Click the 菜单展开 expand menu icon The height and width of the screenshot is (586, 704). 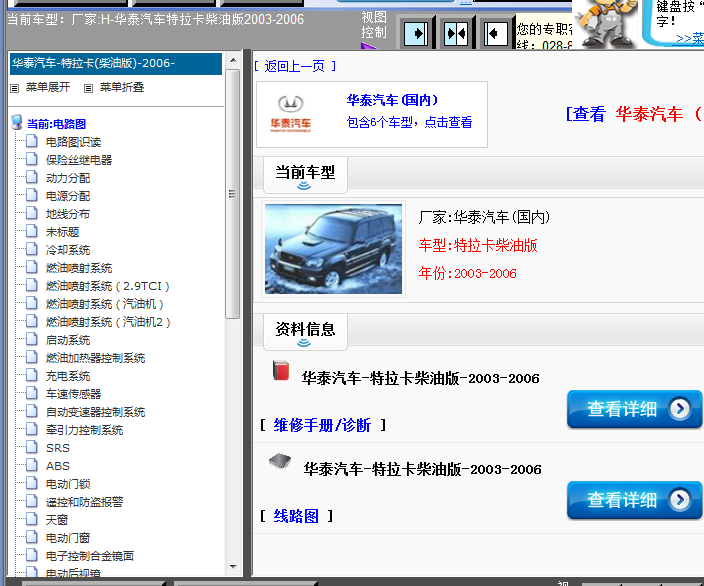coord(15,88)
